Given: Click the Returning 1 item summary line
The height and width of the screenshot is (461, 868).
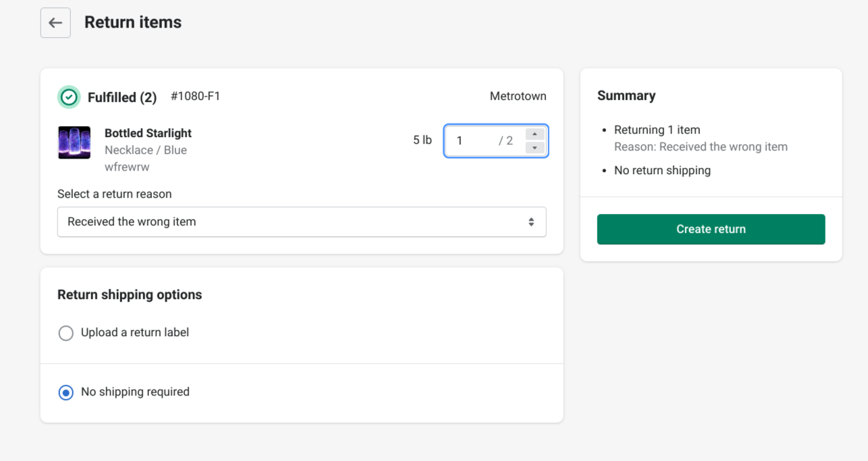Looking at the screenshot, I should click(657, 130).
